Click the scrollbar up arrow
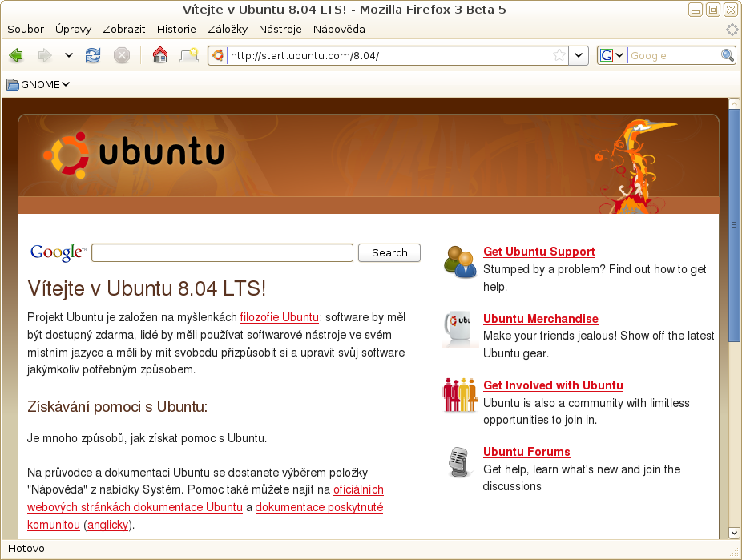742x560 pixels. click(x=734, y=103)
